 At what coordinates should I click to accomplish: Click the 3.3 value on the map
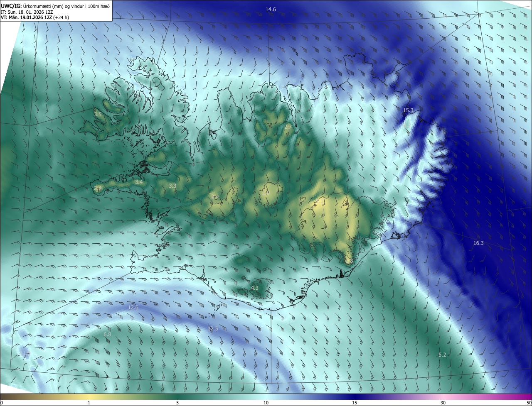tap(172, 186)
